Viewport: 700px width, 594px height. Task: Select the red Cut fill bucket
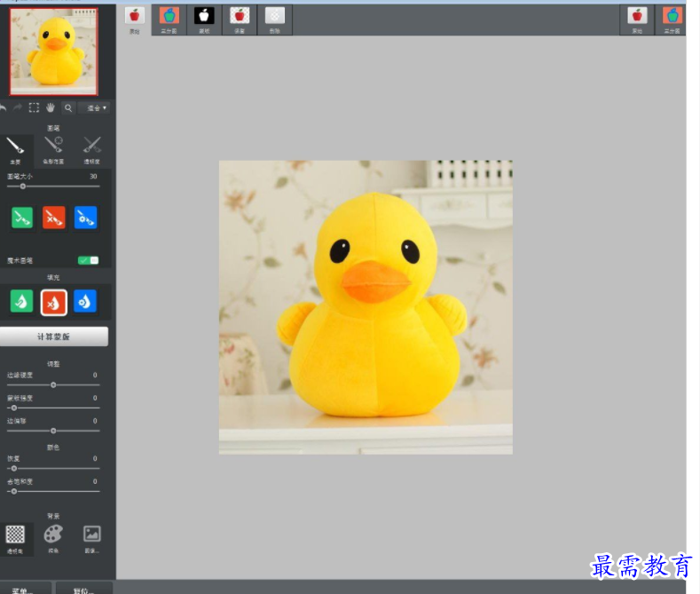pos(53,303)
